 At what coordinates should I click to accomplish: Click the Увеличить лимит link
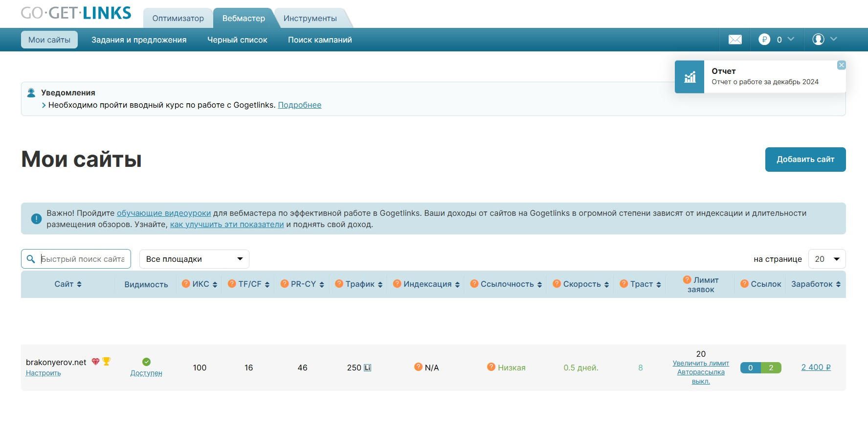coord(701,363)
